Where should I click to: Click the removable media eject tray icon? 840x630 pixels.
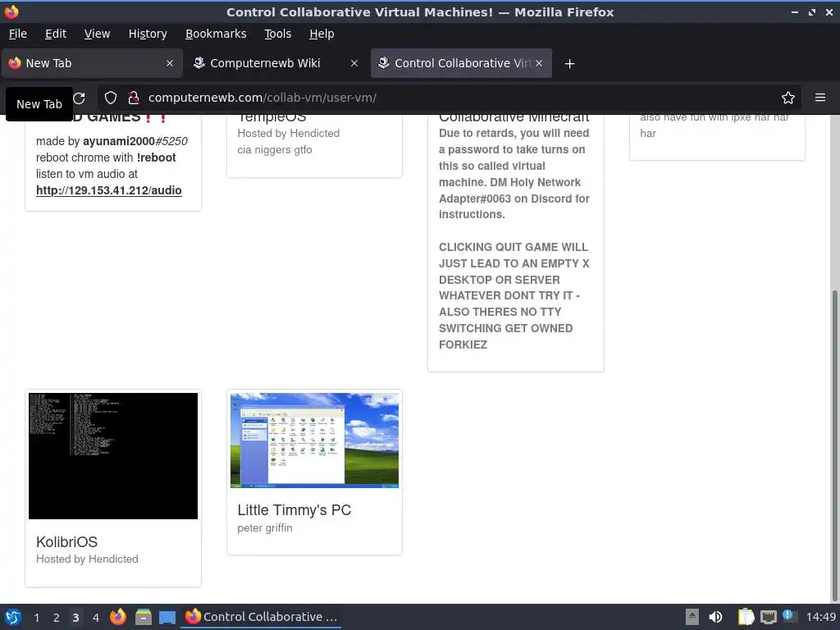692,617
